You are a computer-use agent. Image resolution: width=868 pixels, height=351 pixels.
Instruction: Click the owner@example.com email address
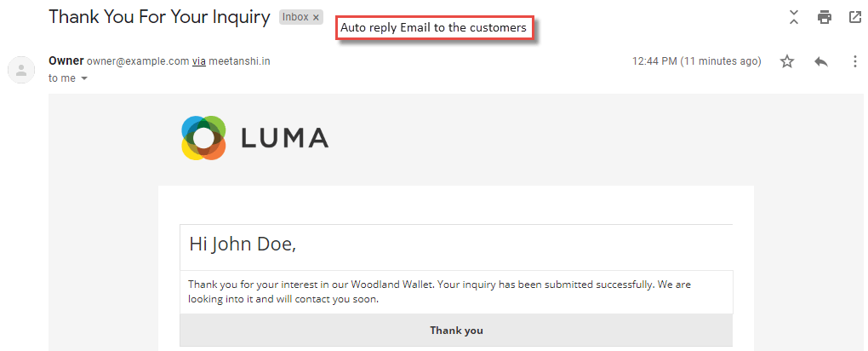point(138,61)
